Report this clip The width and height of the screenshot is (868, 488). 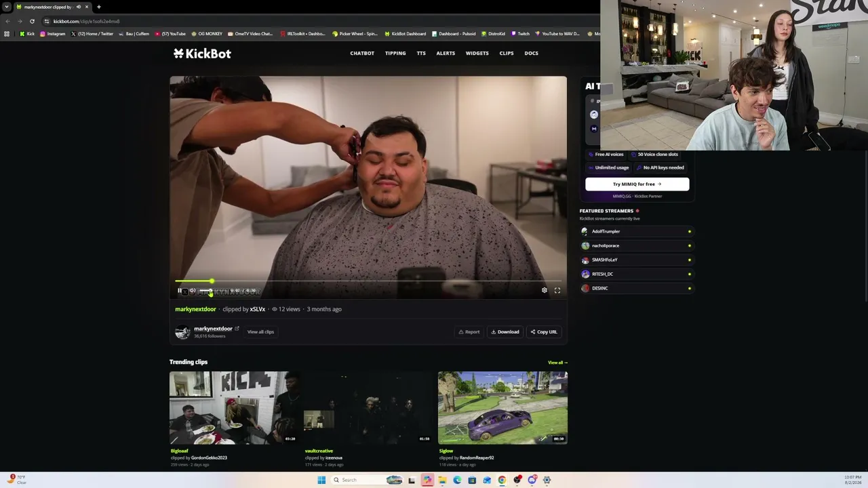pos(469,332)
